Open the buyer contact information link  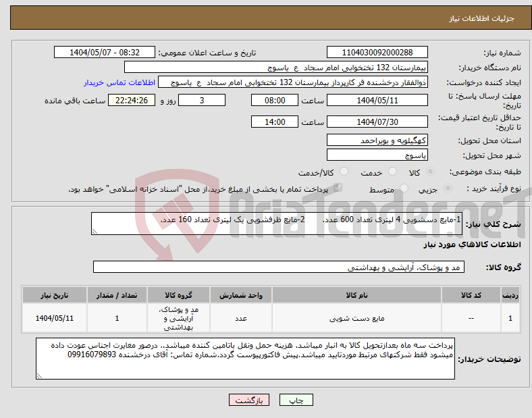click(x=119, y=83)
